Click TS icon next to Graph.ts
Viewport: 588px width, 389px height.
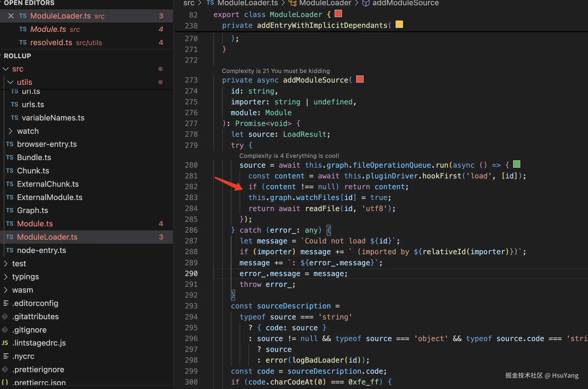tap(10, 210)
